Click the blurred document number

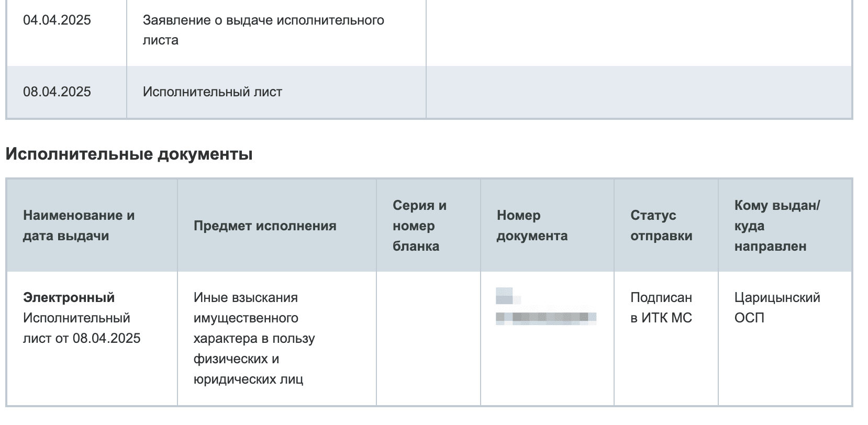coord(546,317)
